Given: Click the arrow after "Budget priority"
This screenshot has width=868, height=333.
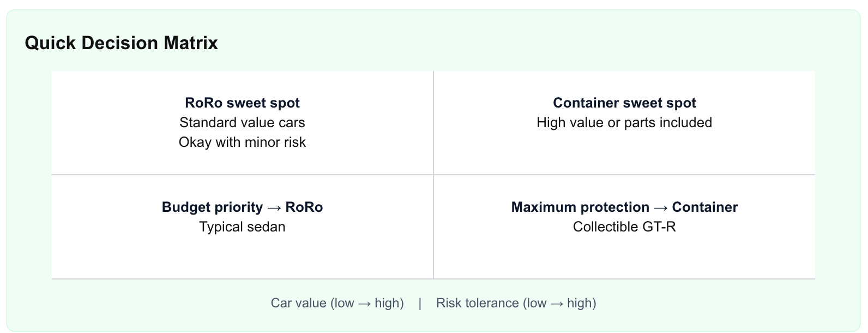Looking at the screenshot, I should pos(274,207).
